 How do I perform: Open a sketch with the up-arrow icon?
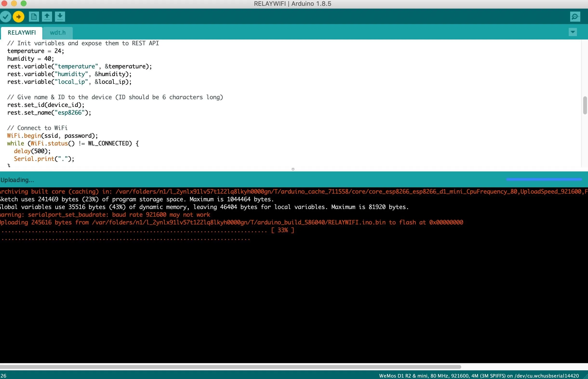[47, 17]
